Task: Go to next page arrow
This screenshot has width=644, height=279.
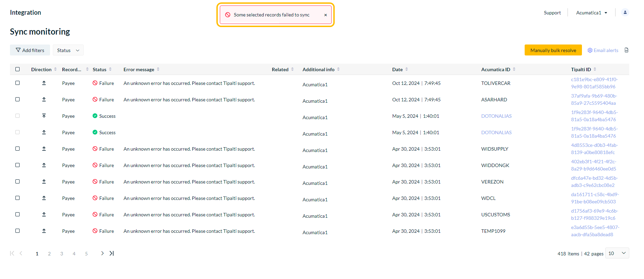Action: coord(102,253)
